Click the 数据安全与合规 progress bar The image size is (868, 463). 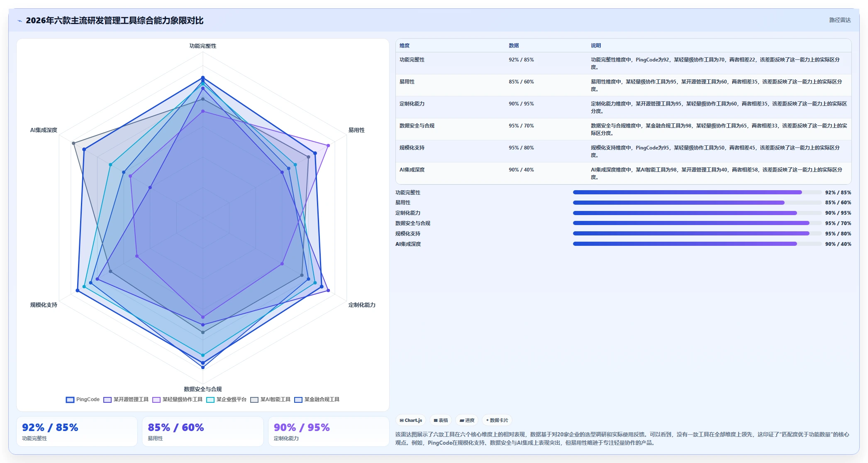pyautogui.click(x=697, y=223)
